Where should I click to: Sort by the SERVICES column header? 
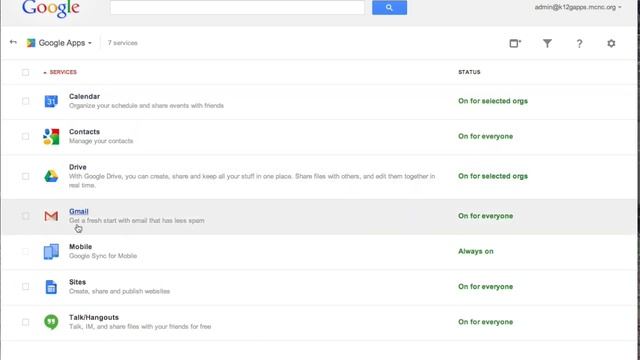(63, 72)
